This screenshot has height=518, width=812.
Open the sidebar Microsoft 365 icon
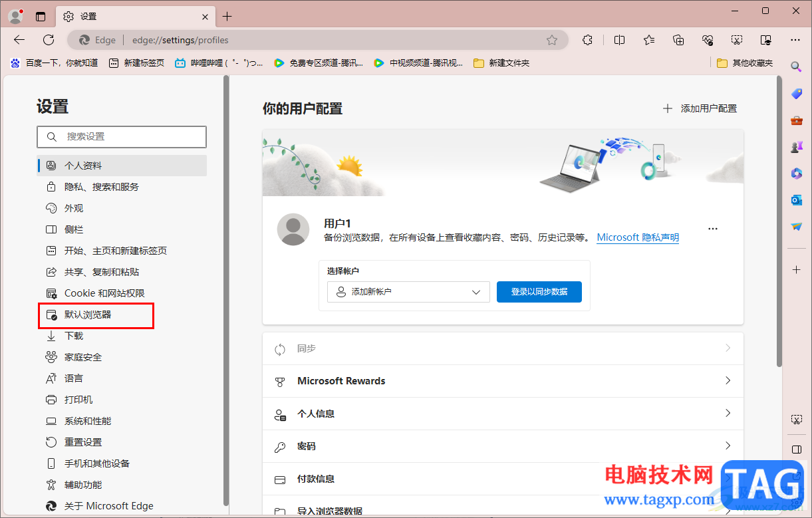(796, 174)
